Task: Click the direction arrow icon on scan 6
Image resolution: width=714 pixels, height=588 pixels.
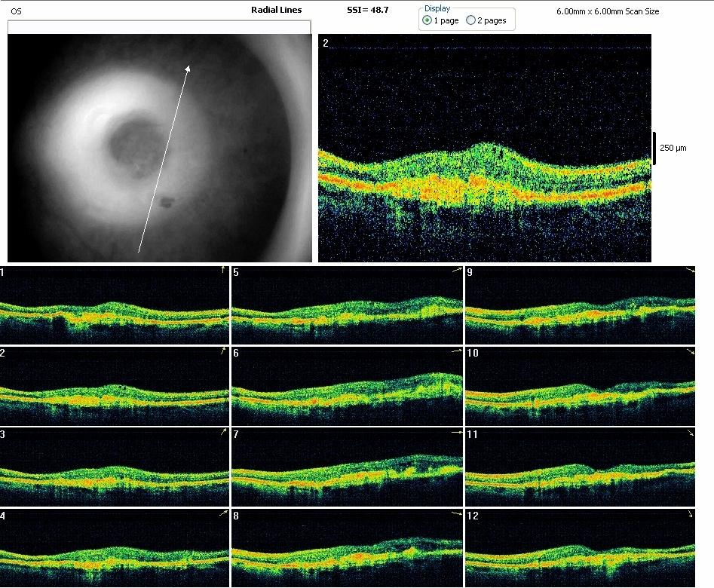Action: pos(455,351)
